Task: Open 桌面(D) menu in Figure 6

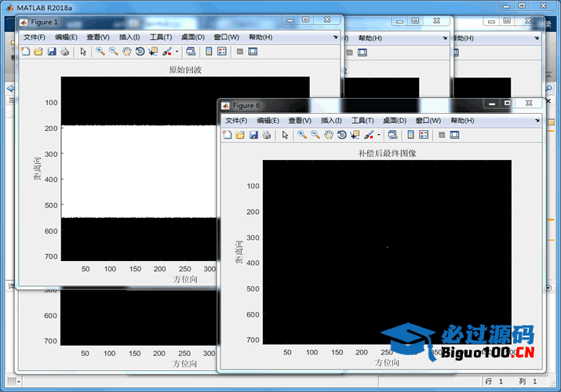Action: 395,121
